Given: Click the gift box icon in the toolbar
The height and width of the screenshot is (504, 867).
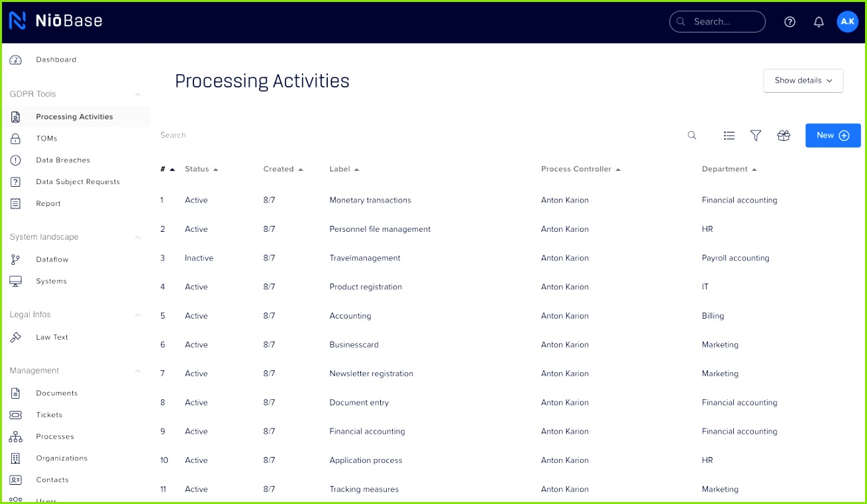Looking at the screenshot, I should [783, 135].
